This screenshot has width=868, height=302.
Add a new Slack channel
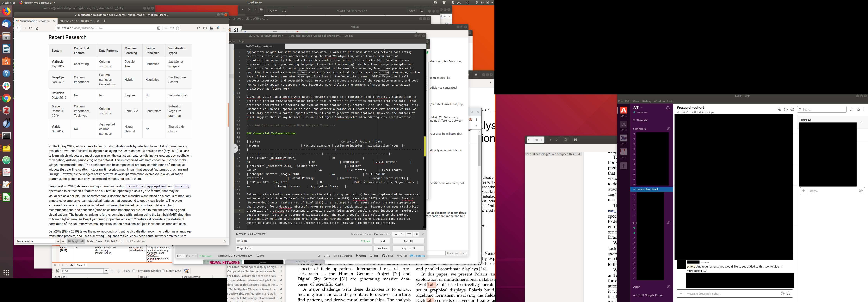668,129
